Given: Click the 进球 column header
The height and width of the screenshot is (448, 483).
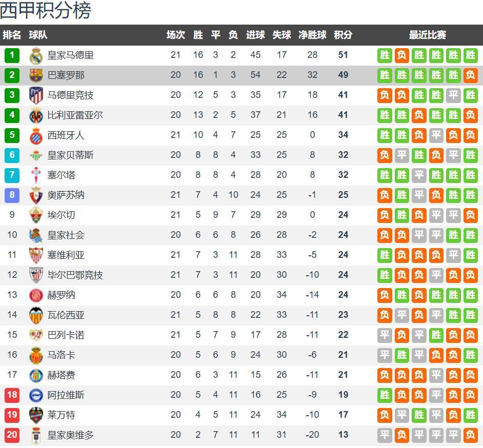Looking at the screenshot, I should [x=255, y=35].
